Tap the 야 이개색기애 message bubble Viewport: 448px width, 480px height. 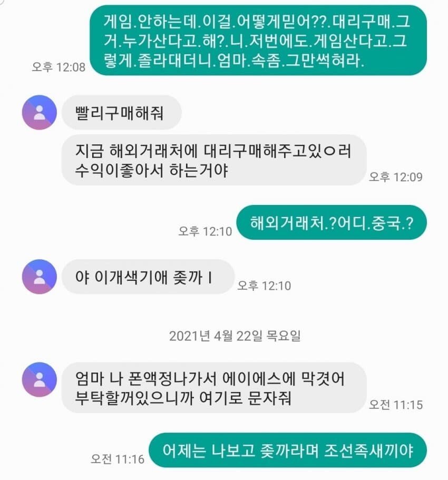point(148,277)
